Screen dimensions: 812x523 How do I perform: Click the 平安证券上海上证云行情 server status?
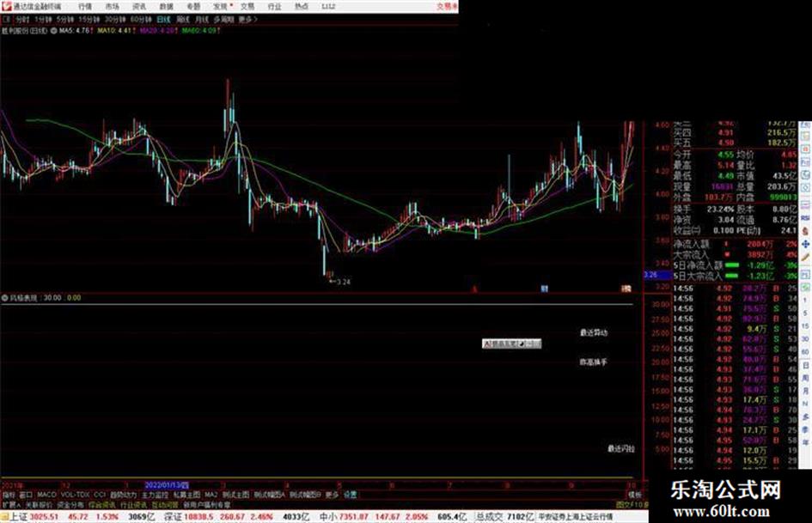(576, 517)
